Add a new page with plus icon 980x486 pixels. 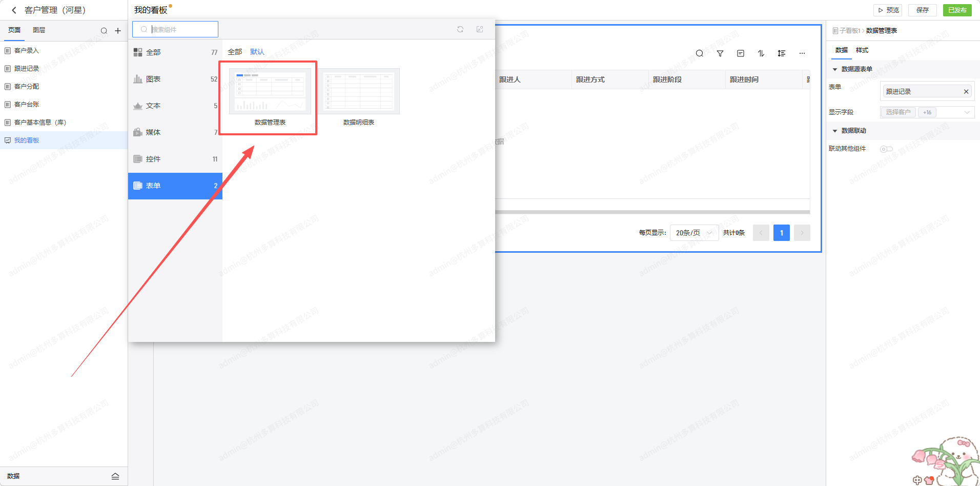pos(118,31)
